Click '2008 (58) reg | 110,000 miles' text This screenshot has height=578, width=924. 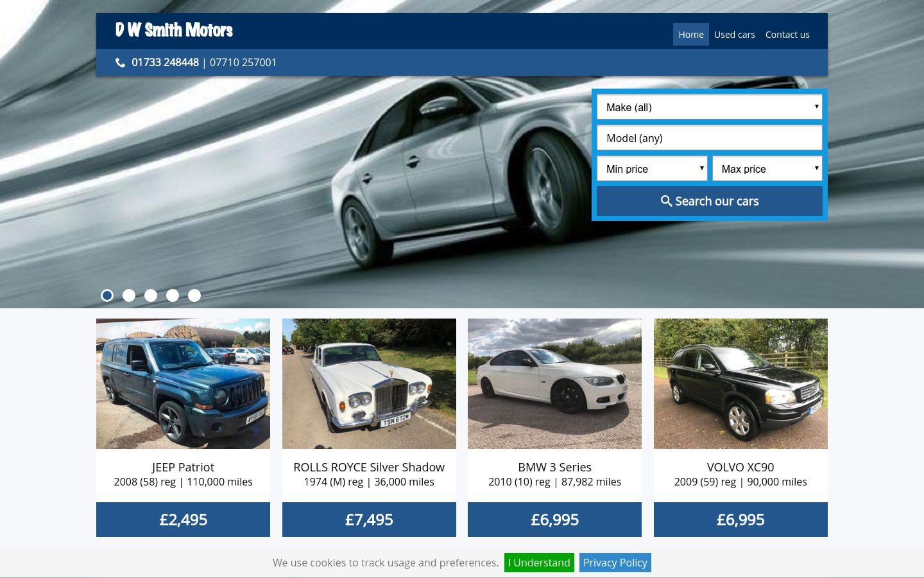183,482
